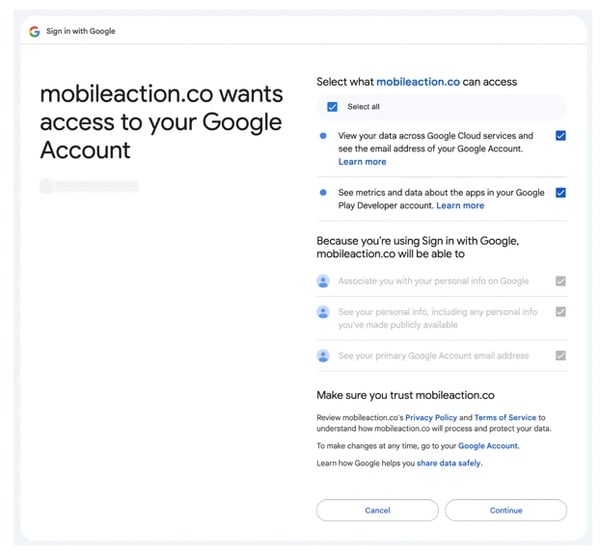Screen dimensions: 600x555
Task: Click the greyed checkbox for 'Associate you with your personal info'
Action: pyautogui.click(x=561, y=281)
